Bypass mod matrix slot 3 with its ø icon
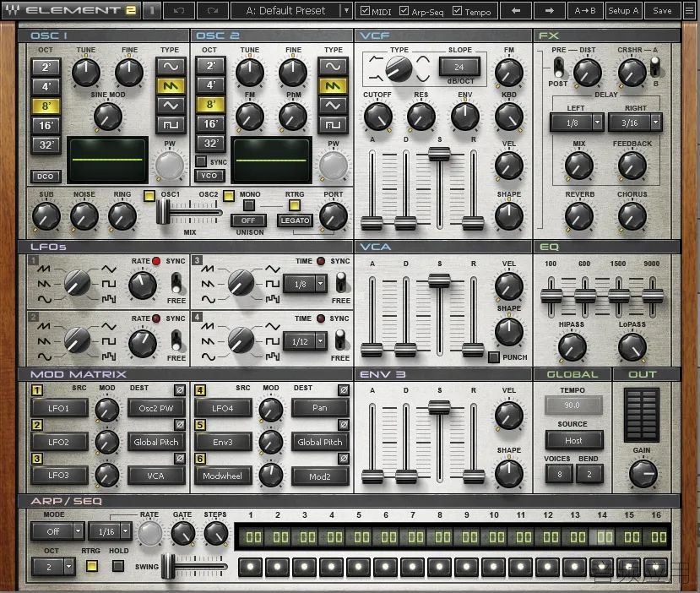Viewport: 700px width, 593px height. [180, 458]
